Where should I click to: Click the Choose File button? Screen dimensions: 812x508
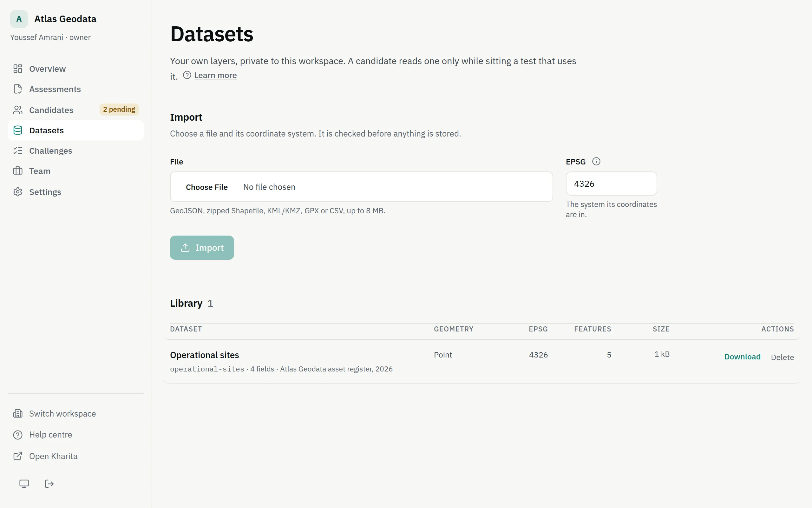click(x=207, y=187)
